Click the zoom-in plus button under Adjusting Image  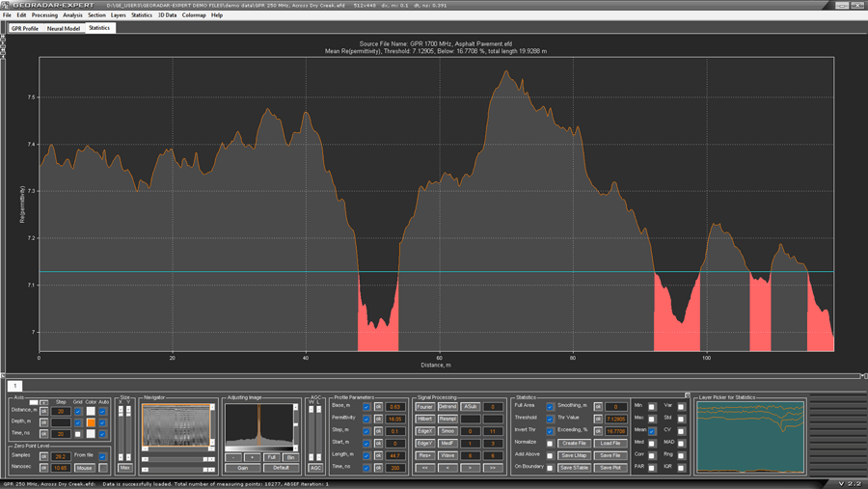(x=252, y=457)
